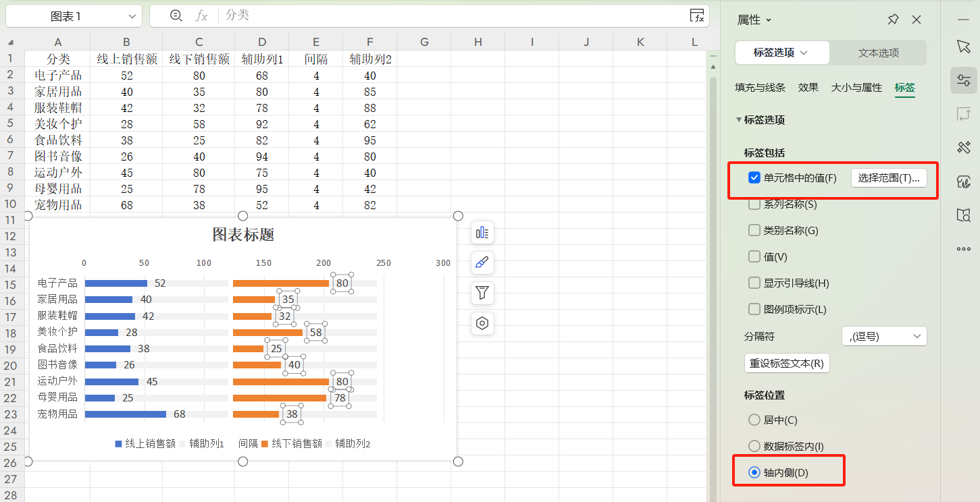
Task: Select the arrow cursor icon in right sidebar
Action: tap(964, 47)
